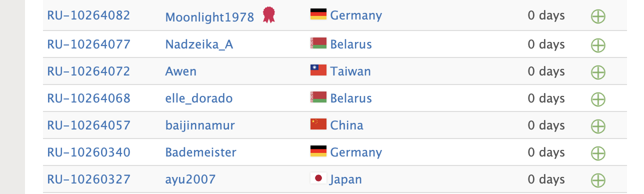Open Japan country page link
644x194 pixels.
click(x=346, y=179)
